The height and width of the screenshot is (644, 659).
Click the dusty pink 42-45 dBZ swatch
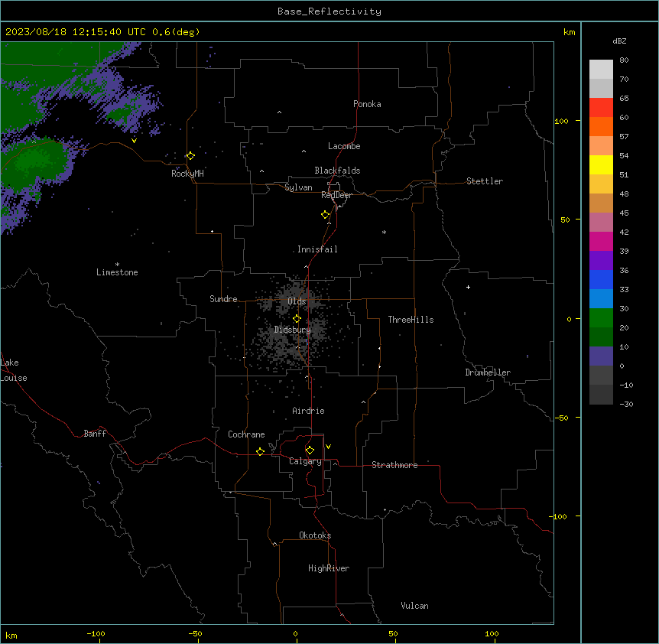coord(601,223)
